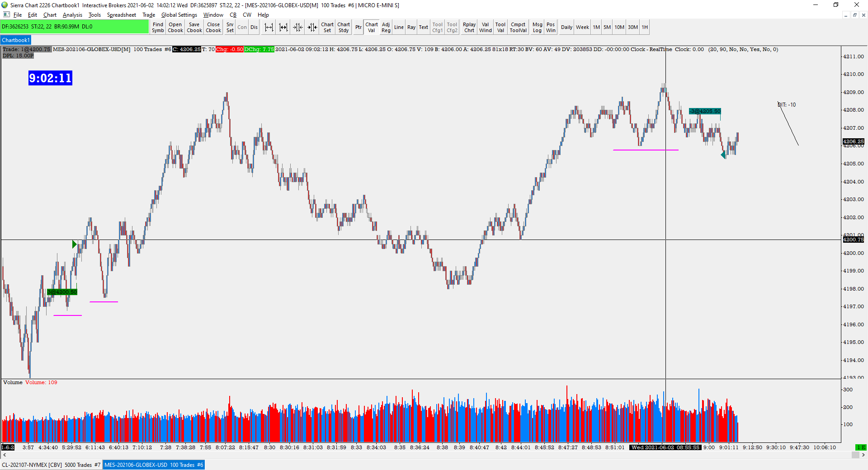Switch chart to 30M timeframe
868x470 pixels.
tap(633, 28)
